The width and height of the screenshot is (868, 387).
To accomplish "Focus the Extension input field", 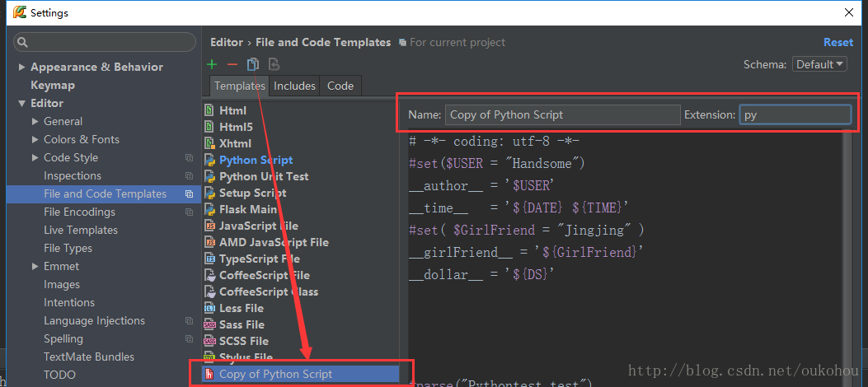I will coord(795,114).
